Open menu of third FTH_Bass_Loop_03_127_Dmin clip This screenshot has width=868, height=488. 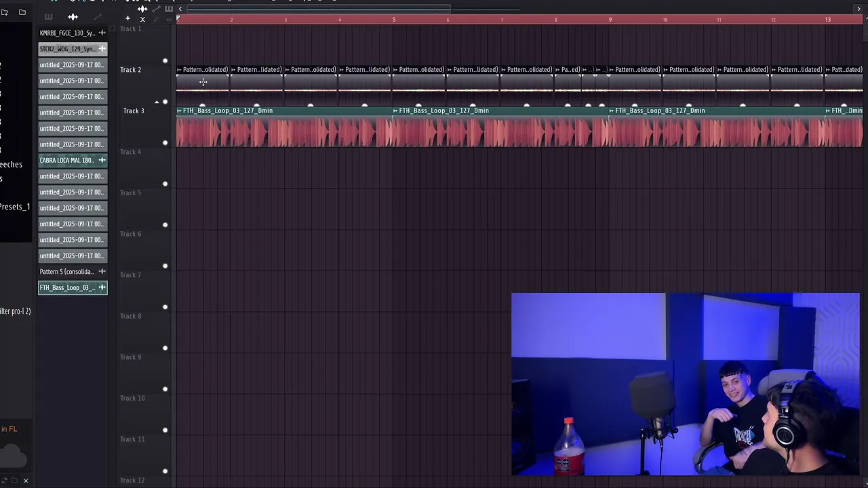(x=612, y=110)
